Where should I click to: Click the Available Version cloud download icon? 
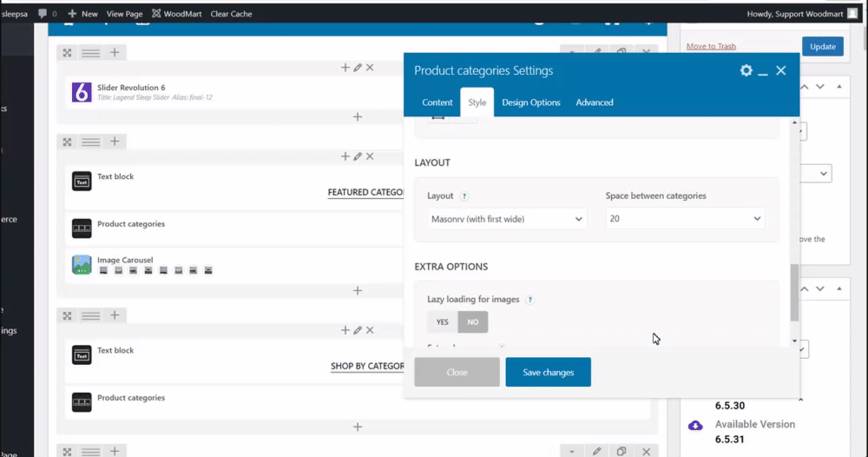coord(695,426)
